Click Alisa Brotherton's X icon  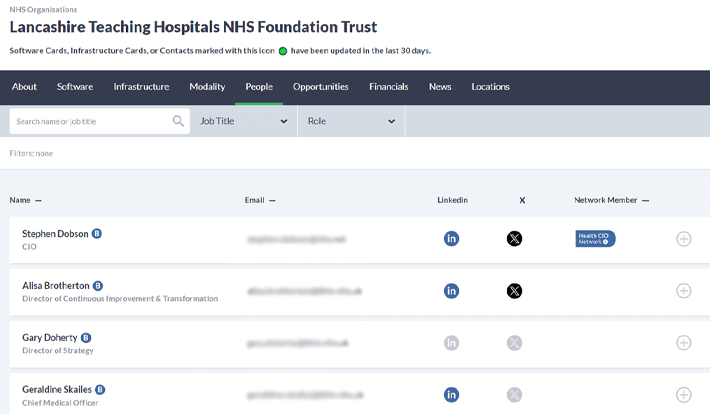click(514, 291)
